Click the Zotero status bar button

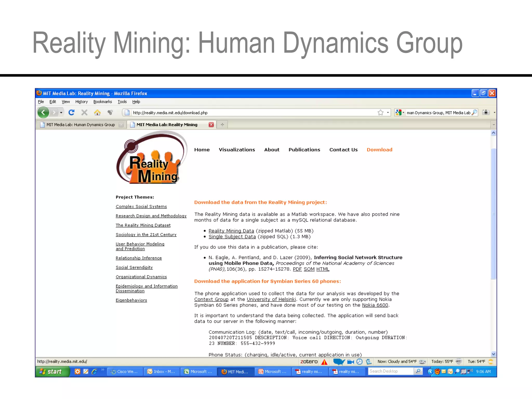[x=309, y=361]
